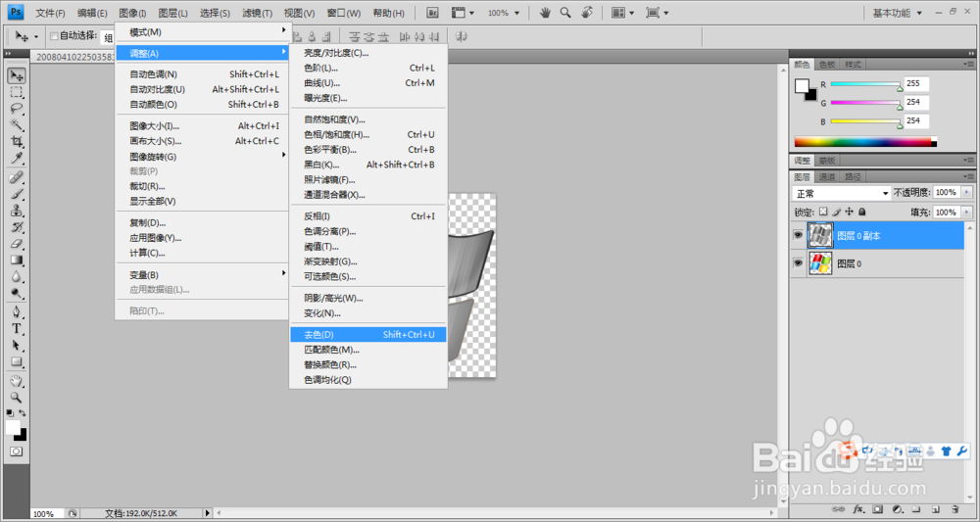Click the Rotate View tool in application bar
Screen dimensions: 980x522
point(587,13)
